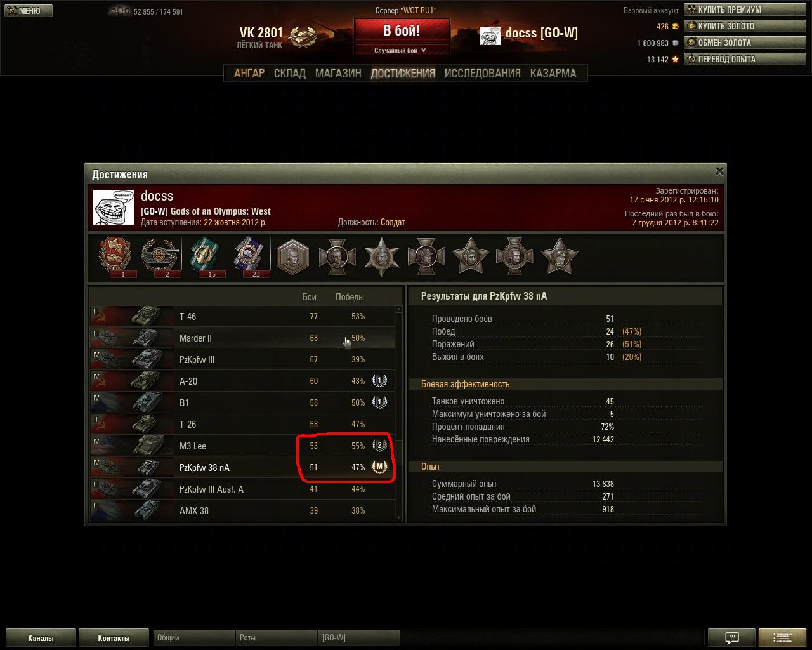Click the class 2 badge on M3 Lee row
This screenshot has width=812, height=650.
(379, 445)
